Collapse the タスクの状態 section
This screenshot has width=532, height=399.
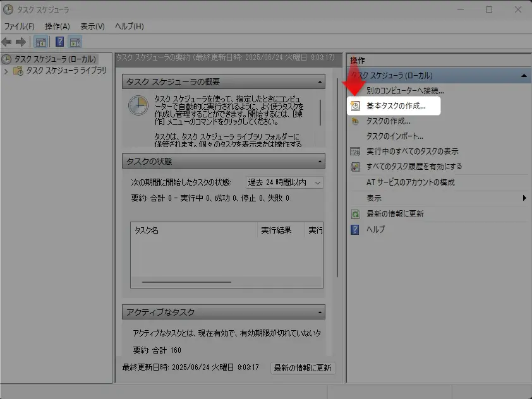click(x=320, y=162)
